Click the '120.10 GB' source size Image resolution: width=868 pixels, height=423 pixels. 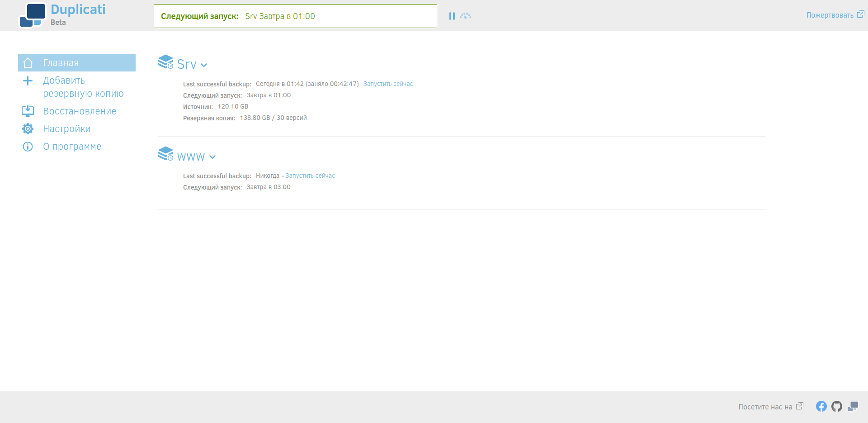(x=233, y=106)
